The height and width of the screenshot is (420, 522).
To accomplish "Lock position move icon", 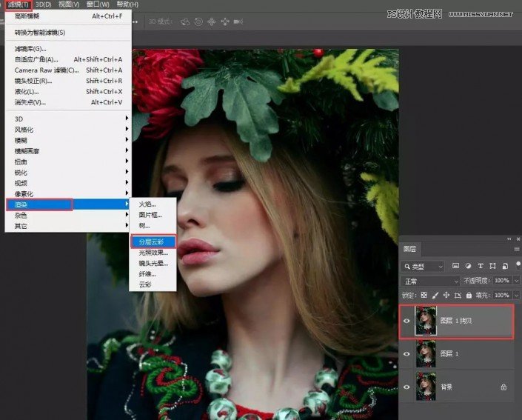I will coord(446,295).
